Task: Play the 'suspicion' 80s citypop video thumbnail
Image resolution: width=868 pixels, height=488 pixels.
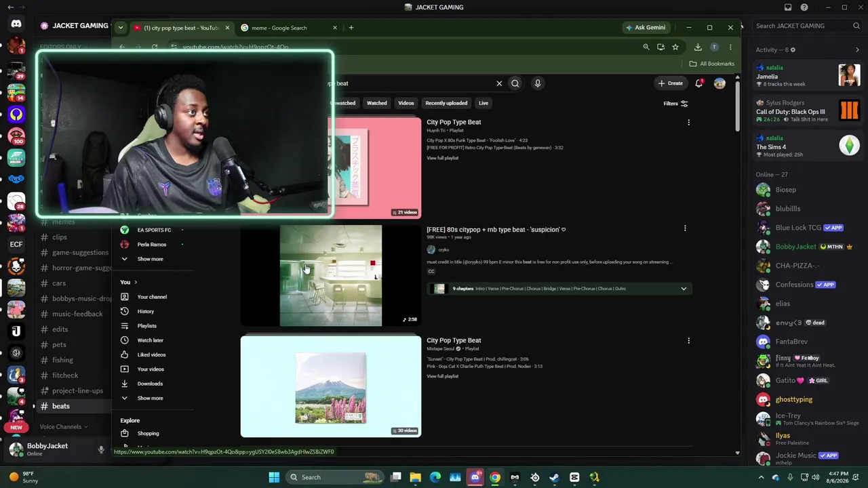Action: pyautogui.click(x=331, y=276)
